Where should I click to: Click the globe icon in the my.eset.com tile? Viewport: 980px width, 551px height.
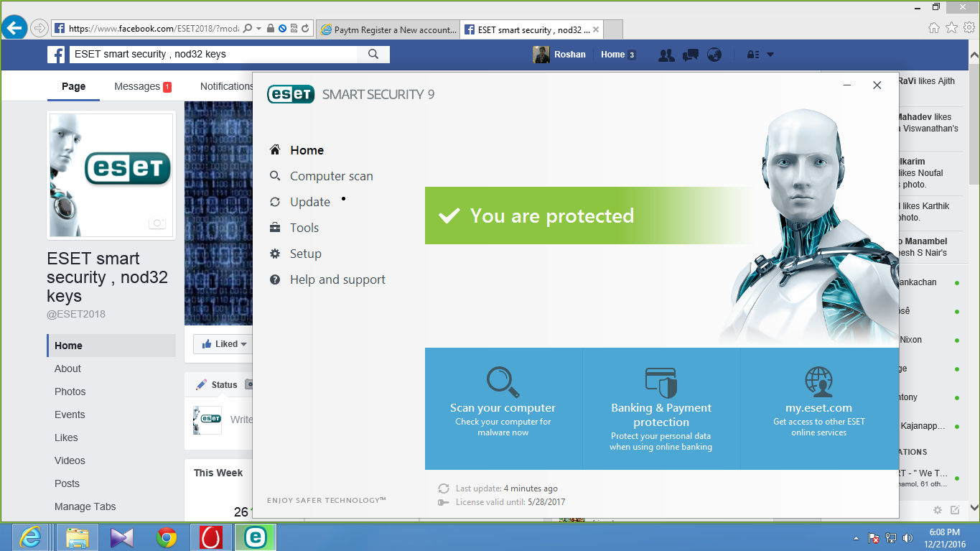tap(819, 381)
